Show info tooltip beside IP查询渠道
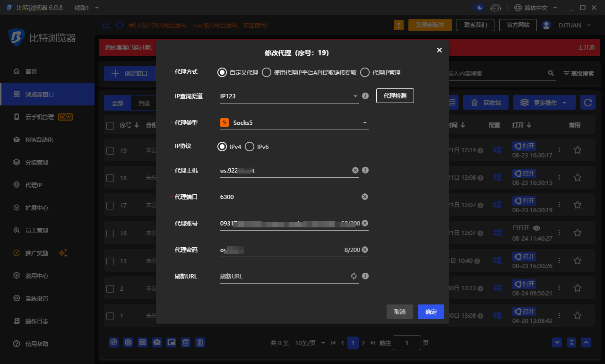 (365, 96)
